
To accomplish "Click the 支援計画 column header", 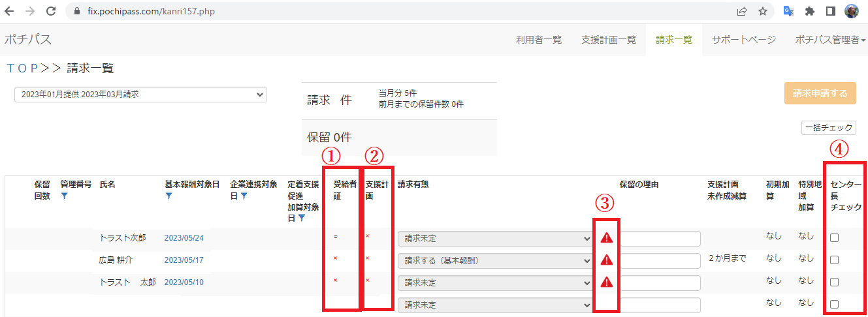I will click(x=378, y=190).
